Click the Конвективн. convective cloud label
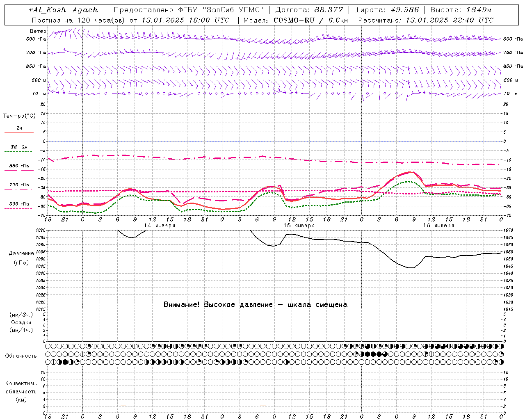This screenshot has height=420, width=525. (21, 383)
